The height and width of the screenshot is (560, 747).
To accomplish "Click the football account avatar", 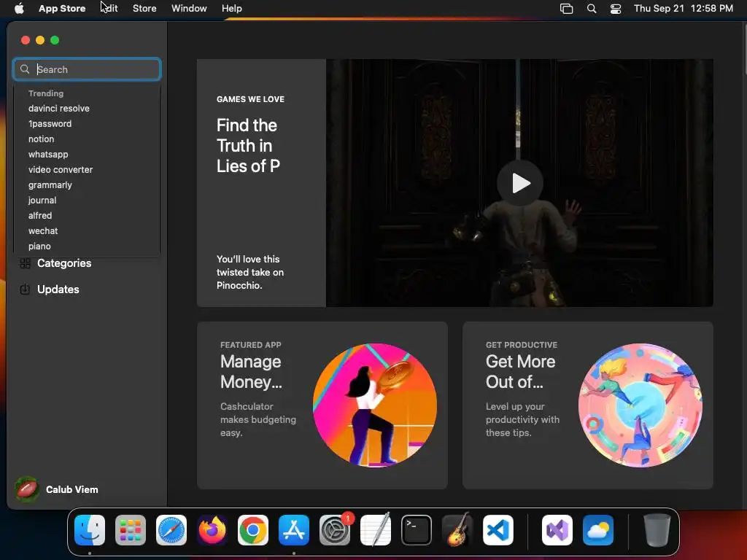I will [27, 489].
